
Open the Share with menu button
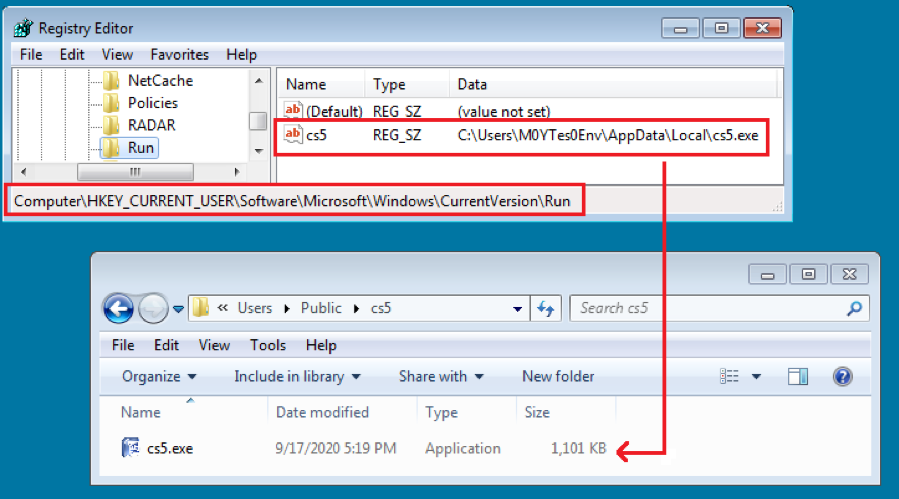[441, 377]
